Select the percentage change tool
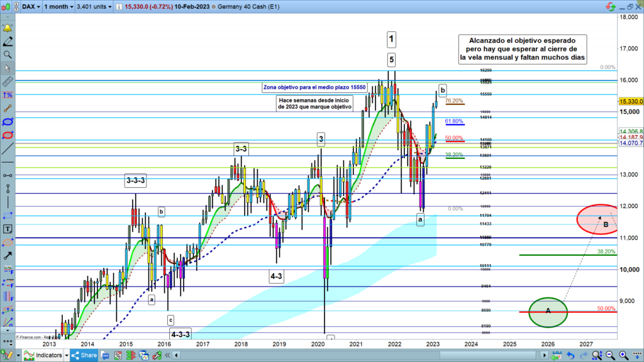Screen dimensions: 644x362 [8, 94]
